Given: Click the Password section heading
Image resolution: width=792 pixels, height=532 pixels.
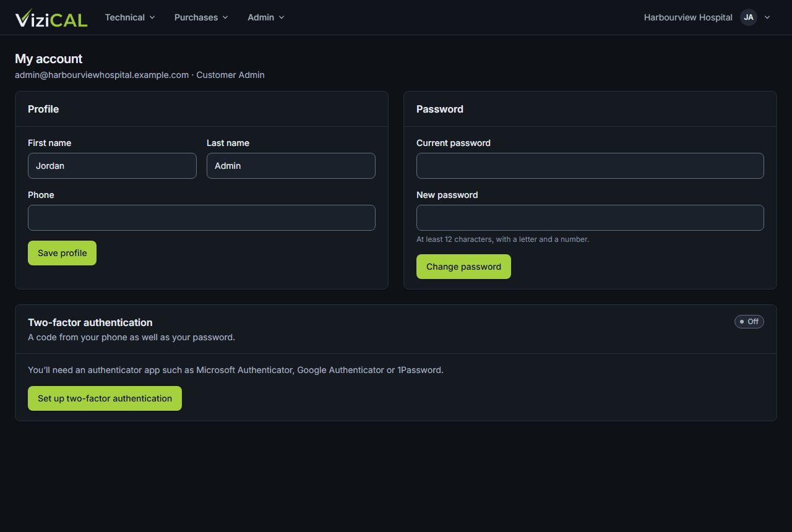Looking at the screenshot, I should (440, 109).
